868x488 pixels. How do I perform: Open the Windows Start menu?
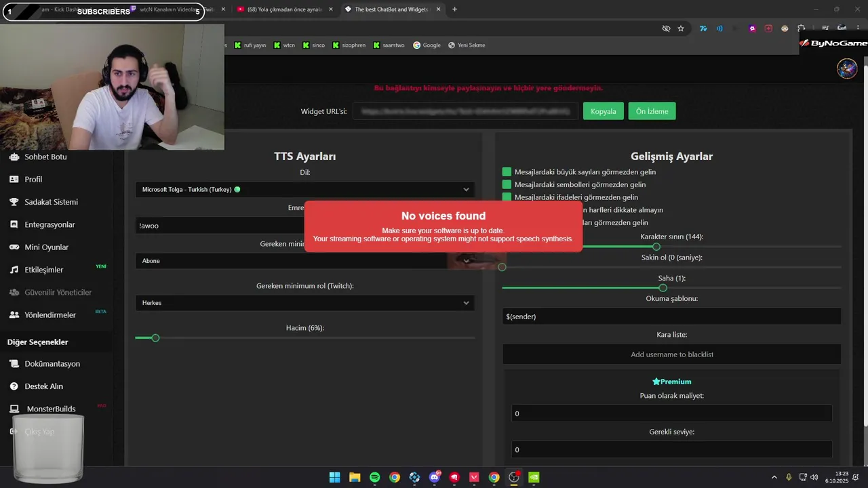pos(334,477)
